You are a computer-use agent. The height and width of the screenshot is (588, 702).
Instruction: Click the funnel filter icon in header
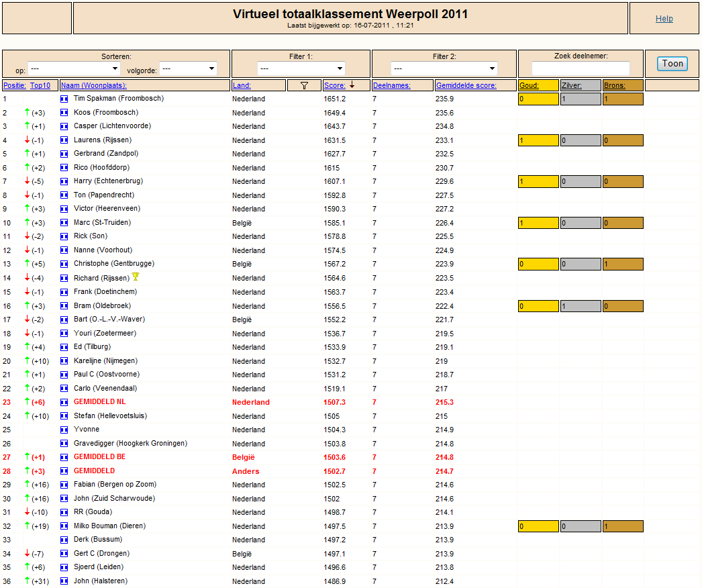click(x=304, y=85)
